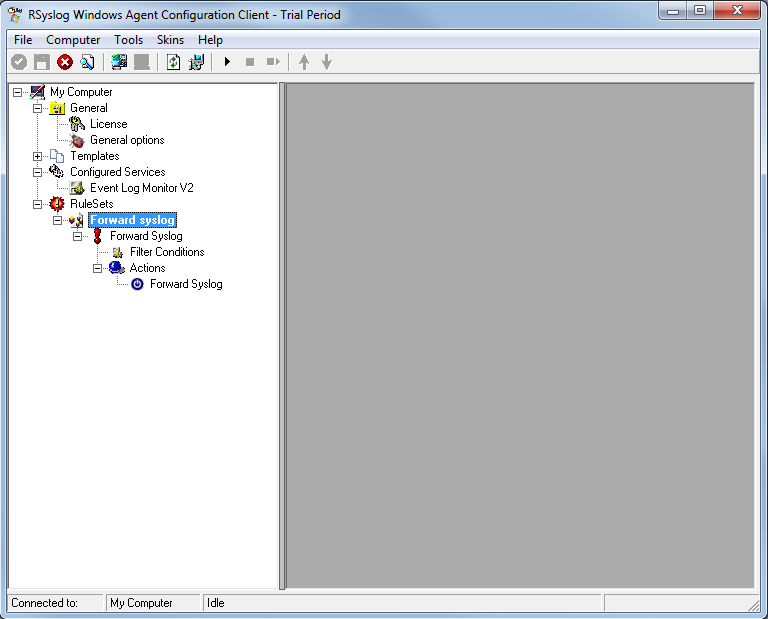This screenshot has height=619, width=768.
Task: Collapse the Forward Syslog rule node
Action: pyautogui.click(x=78, y=237)
